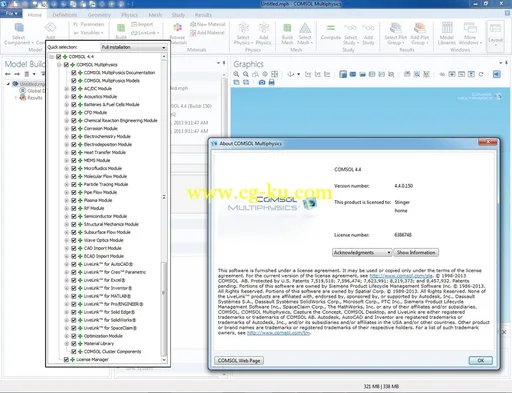Viewport: 512px width, 393px height.
Task: Click the Browse Materials ribbon icon
Action: click(x=177, y=28)
